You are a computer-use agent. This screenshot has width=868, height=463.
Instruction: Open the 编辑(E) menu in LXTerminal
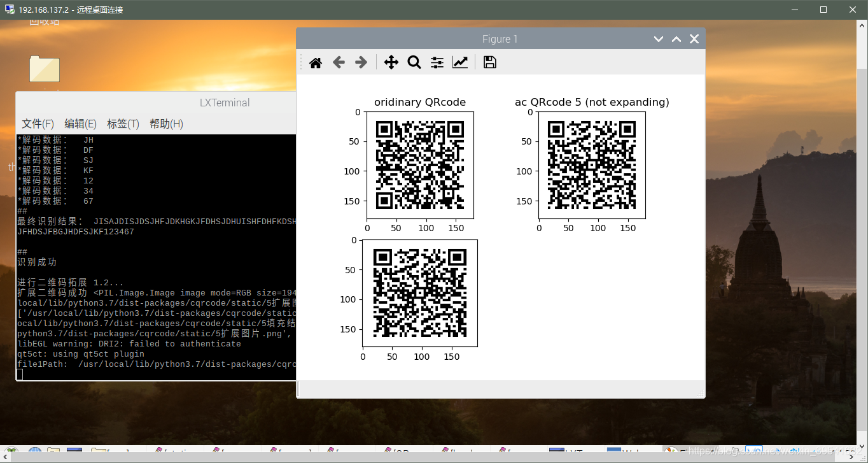81,124
